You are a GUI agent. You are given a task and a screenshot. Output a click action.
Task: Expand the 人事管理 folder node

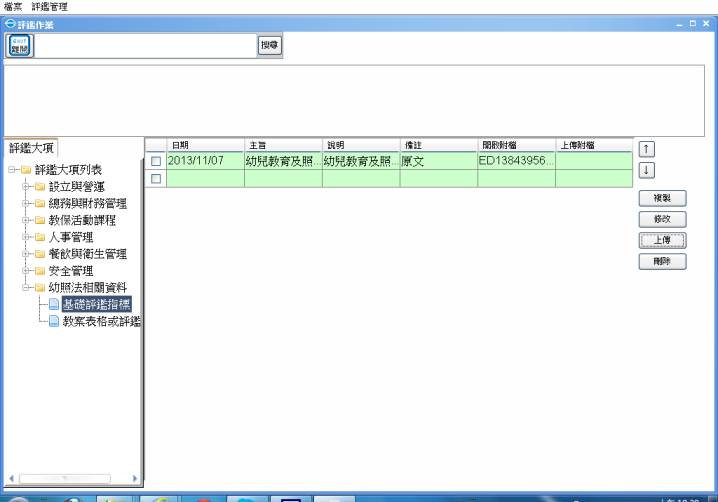point(24,238)
